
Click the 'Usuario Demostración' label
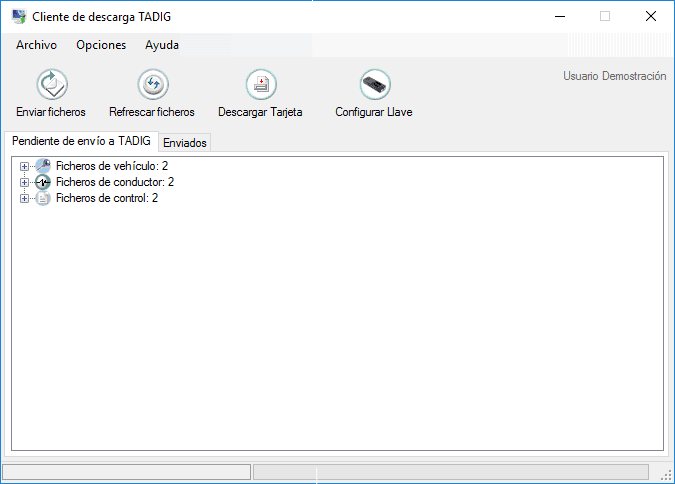(x=614, y=76)
